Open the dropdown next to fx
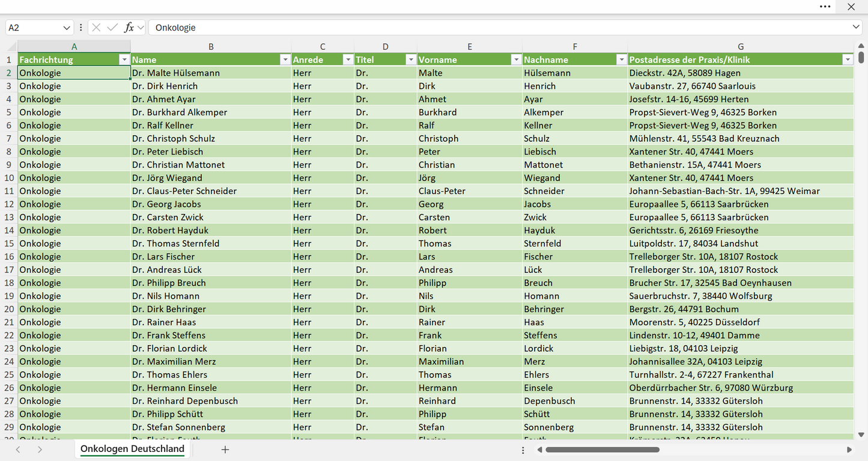 141,28
